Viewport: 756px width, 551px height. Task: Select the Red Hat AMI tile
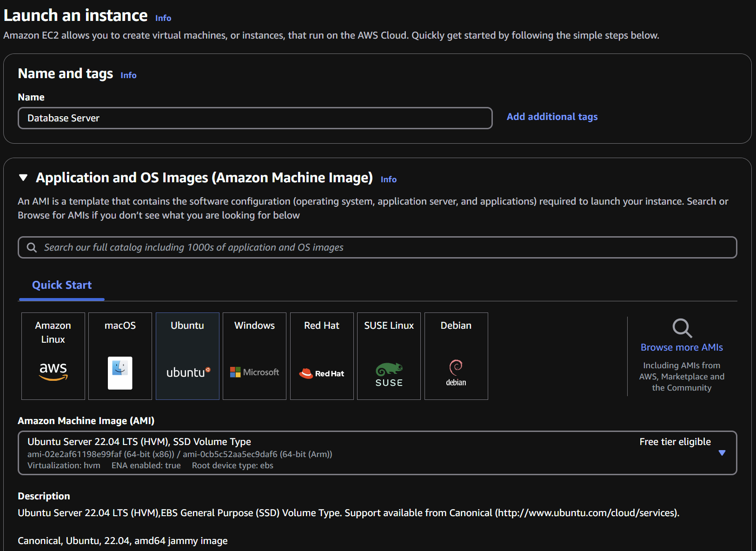tap(322, 356)
